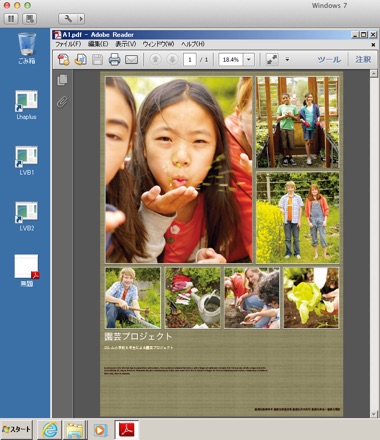Open the ファイル(F) menu
This screenshot has width=380, height=440.
[68, 44]
